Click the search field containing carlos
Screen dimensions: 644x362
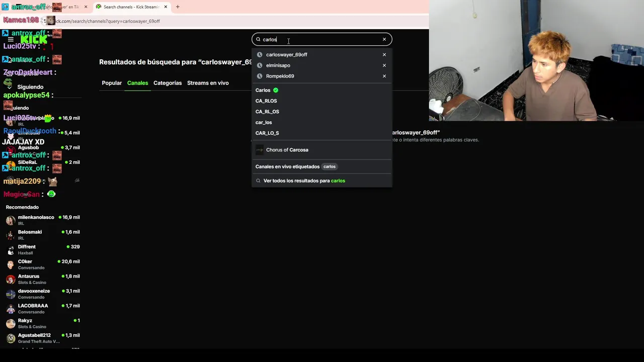tap(322, 39)
